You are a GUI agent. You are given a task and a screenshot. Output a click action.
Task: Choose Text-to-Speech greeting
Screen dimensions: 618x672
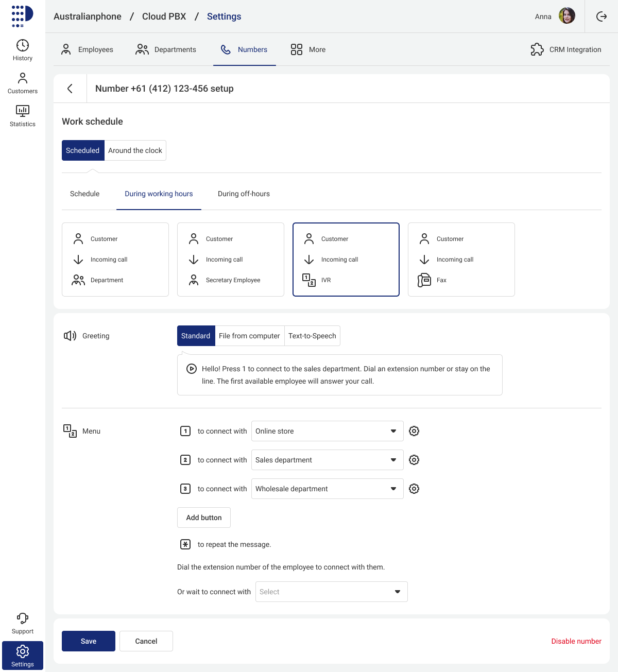click(312, 336)
